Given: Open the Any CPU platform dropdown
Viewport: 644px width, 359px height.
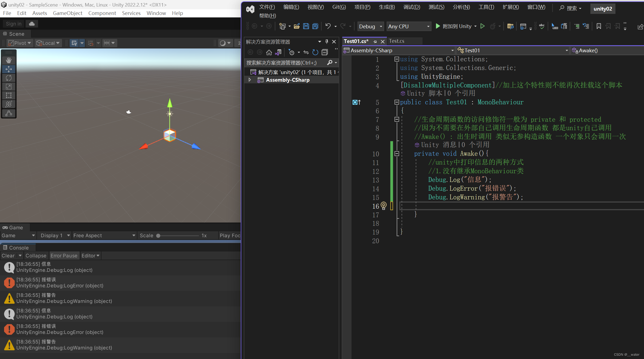Looking at the screenshot, I should [409, 26].
